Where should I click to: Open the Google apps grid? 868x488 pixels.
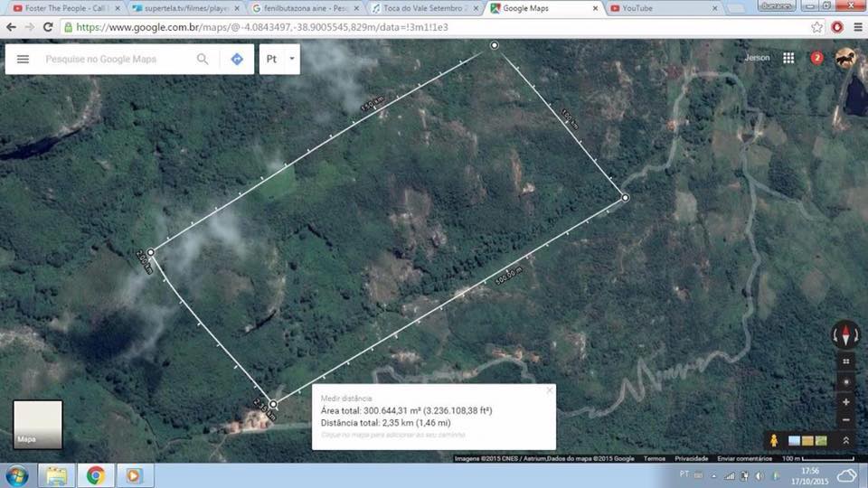click(x=788, y=58)
